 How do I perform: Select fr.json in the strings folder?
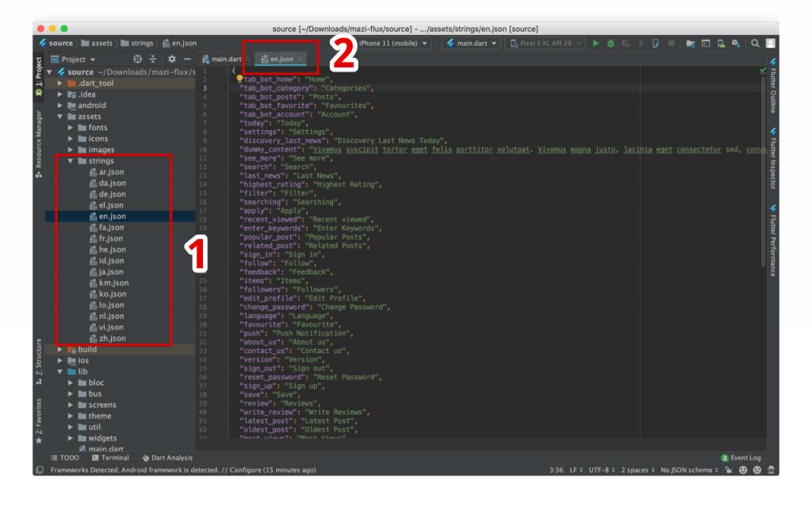110,238
